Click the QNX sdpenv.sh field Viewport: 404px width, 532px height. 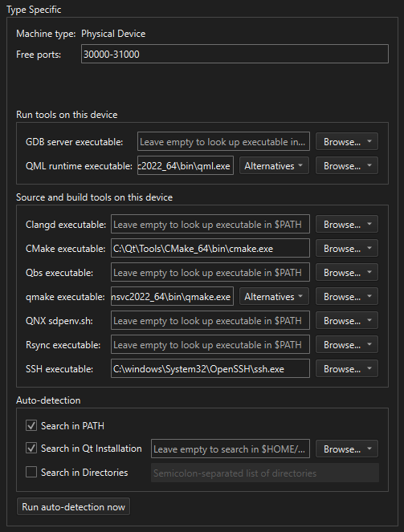click(210, 321)
